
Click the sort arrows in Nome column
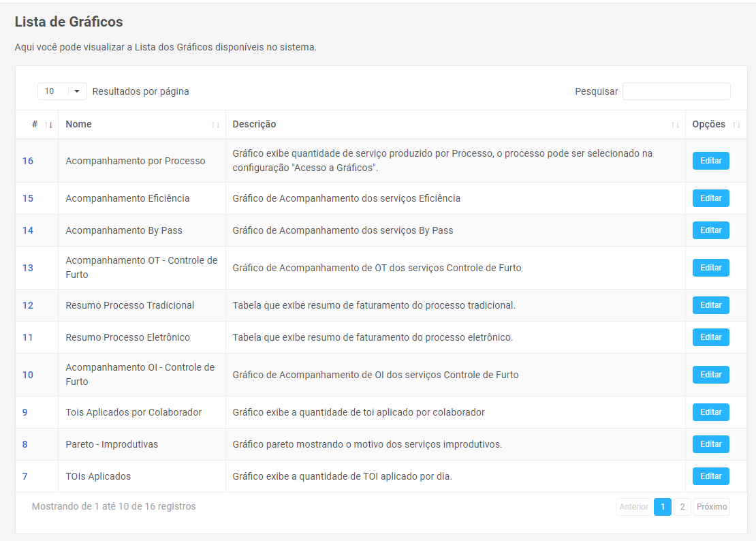(x=215, y=125)
